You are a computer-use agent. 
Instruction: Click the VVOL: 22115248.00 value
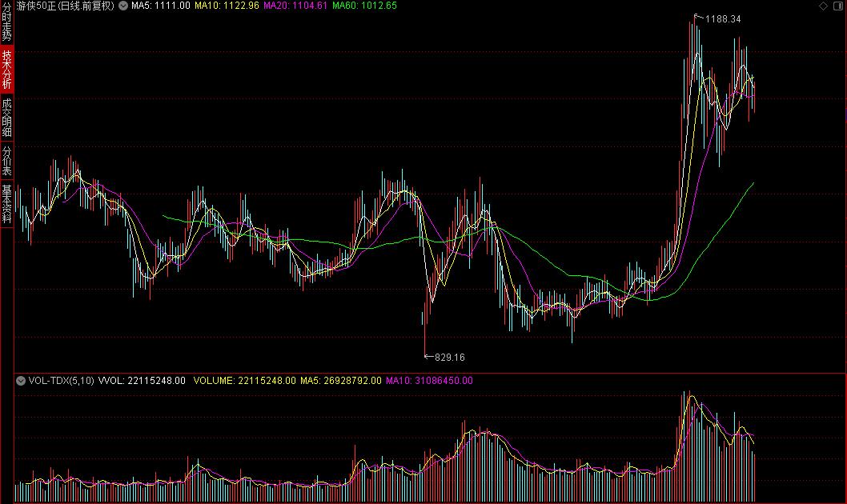point(142,381)
